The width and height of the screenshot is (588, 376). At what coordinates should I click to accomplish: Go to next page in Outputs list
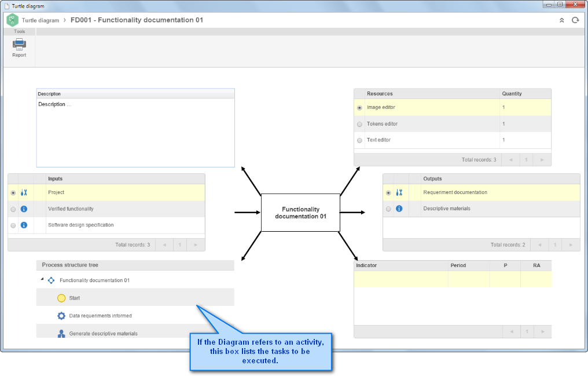[x=571, y=245]
